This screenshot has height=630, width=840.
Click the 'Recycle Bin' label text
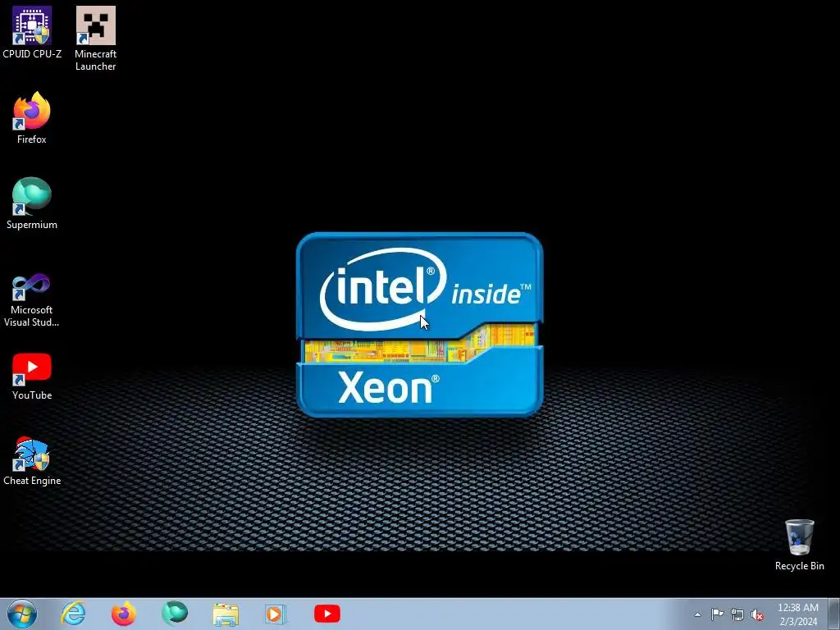(799, 566)
